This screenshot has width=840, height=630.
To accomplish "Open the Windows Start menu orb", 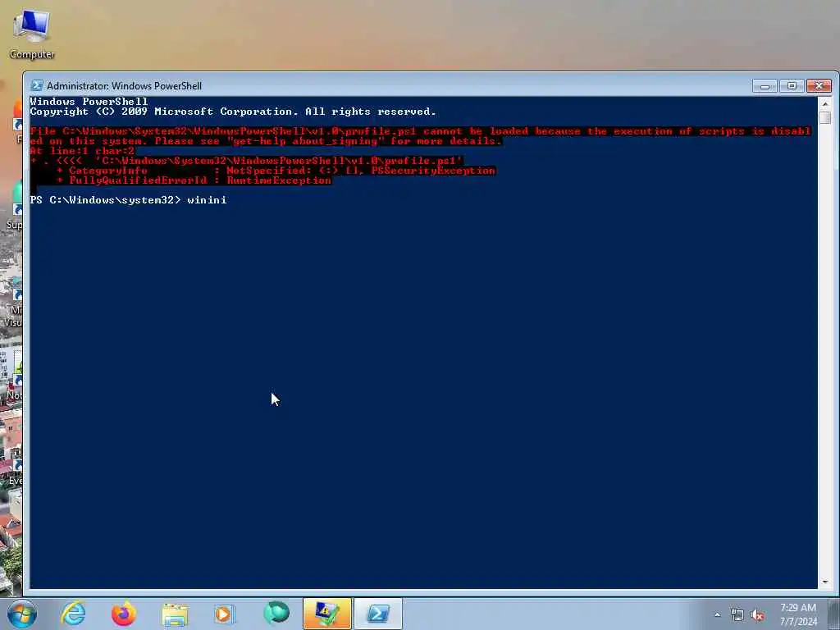I will pyautogui.click(x=21, y=614).
